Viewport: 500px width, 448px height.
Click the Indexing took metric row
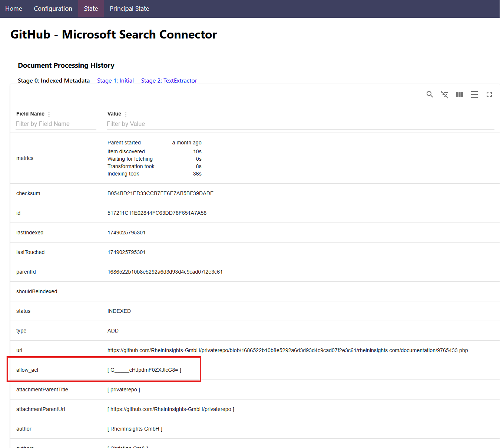click(155, 174)
